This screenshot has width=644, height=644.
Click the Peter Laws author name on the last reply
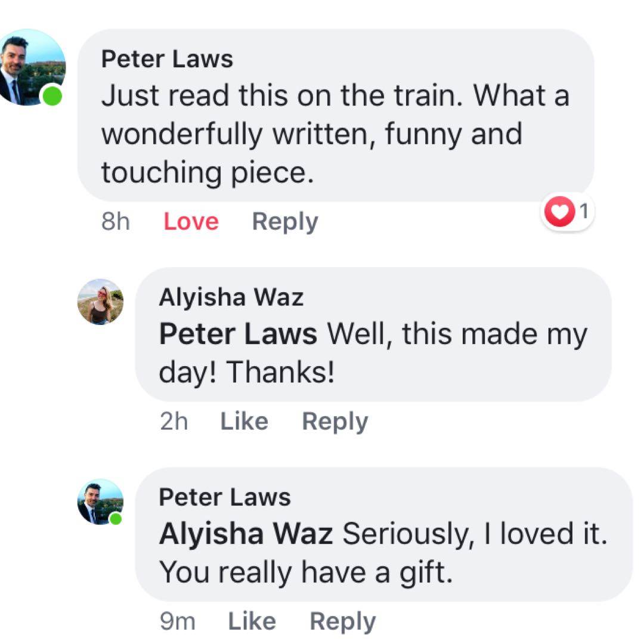(x=224, y=497)
